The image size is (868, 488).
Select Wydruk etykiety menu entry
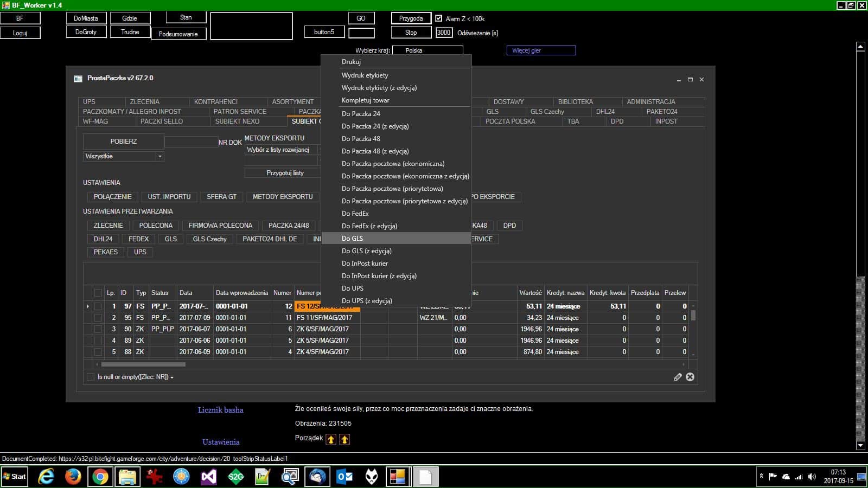pos(396,75)
